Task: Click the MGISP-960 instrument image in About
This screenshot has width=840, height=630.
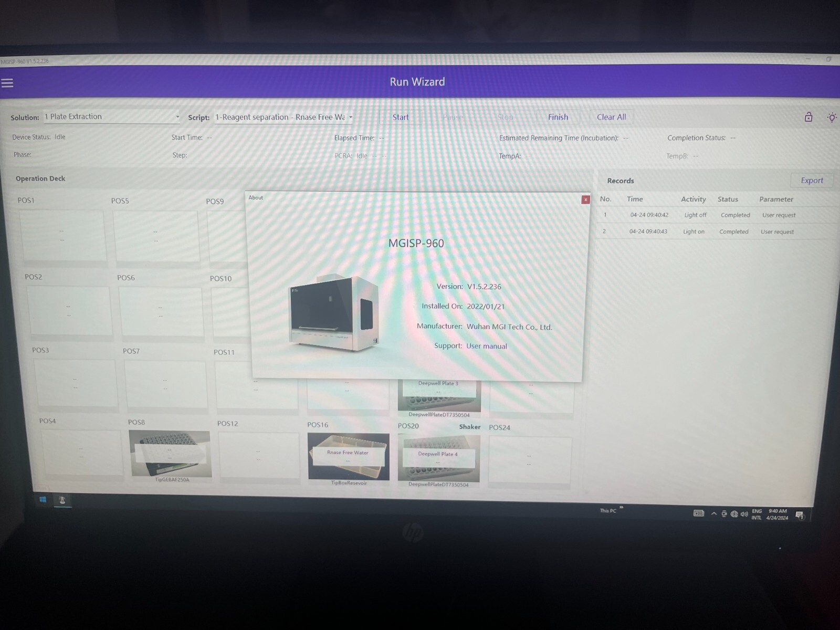Action: click(x=334, y=313)
